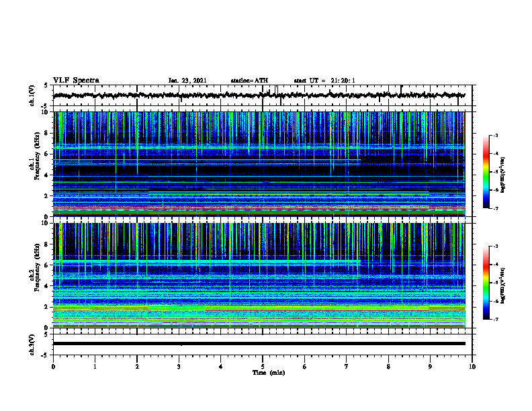The width and height of the screenshot is (532, 411).
Task: Click inside the ch.2 spectrogram panel
Action: 259,275
